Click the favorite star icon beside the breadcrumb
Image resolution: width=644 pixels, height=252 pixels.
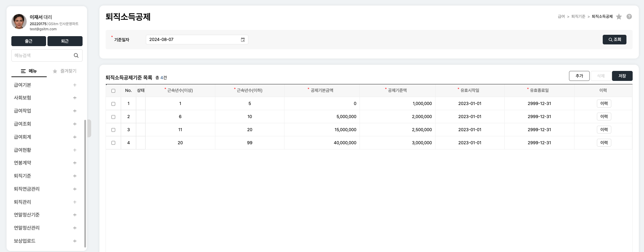[619, 17]
